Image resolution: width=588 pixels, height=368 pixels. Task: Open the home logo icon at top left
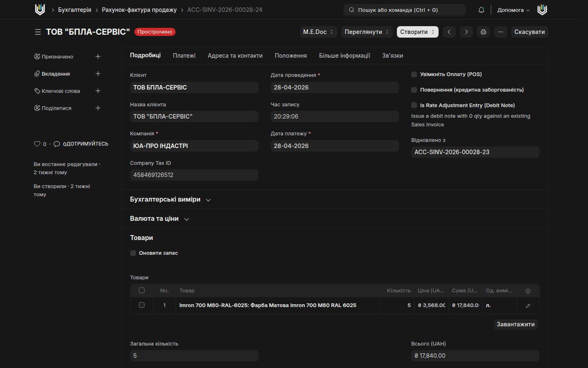click(40, 10)
